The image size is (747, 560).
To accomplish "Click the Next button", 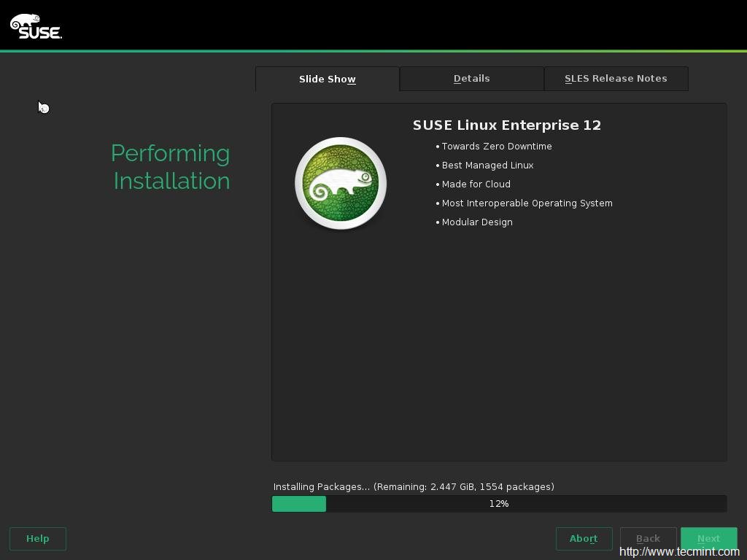I will pos(708,539).
